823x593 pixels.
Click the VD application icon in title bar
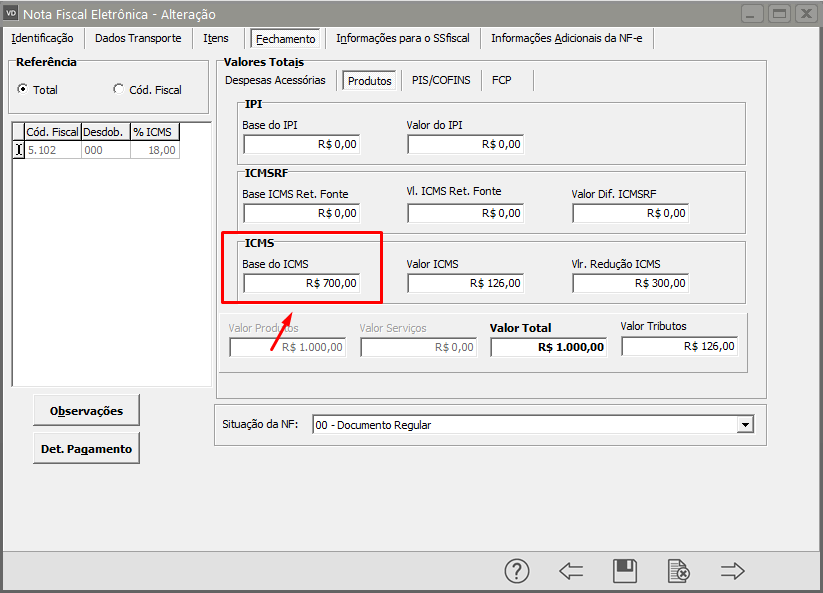point(12,13)
